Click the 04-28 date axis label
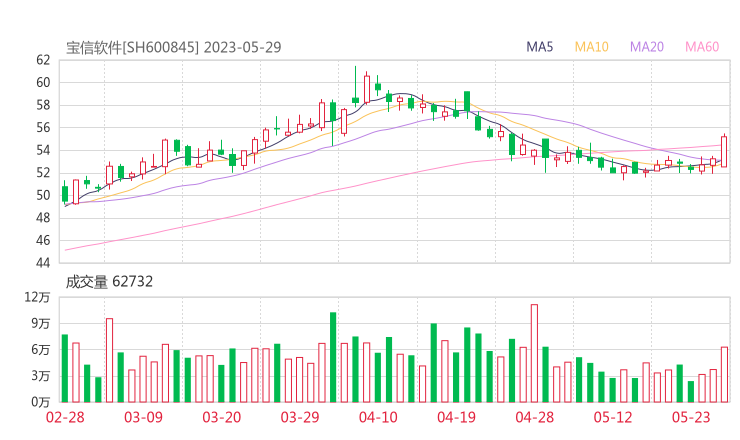This screenshot has height=440, width=740. pyautogui.click(x=535, y=417)
